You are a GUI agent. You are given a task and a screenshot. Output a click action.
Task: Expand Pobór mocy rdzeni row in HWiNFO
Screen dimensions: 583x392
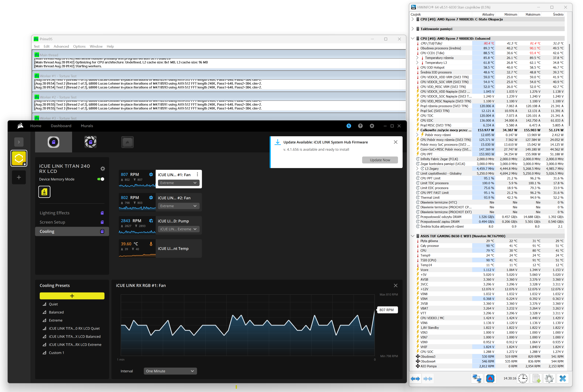[417, 135]
